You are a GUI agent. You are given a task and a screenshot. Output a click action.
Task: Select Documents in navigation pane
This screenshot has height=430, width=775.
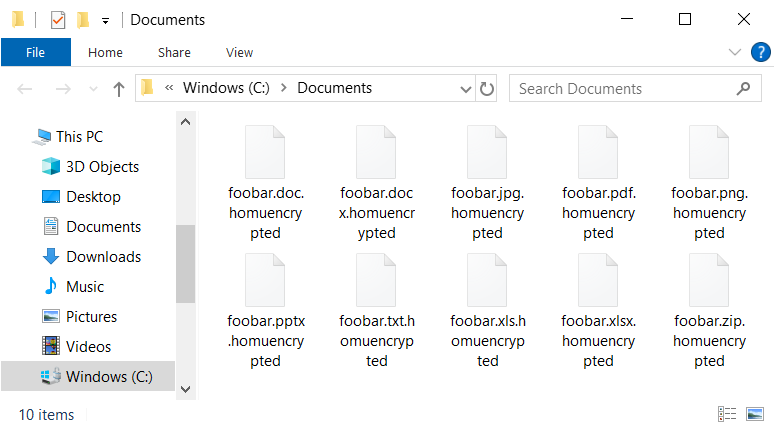tap(92, 226)
